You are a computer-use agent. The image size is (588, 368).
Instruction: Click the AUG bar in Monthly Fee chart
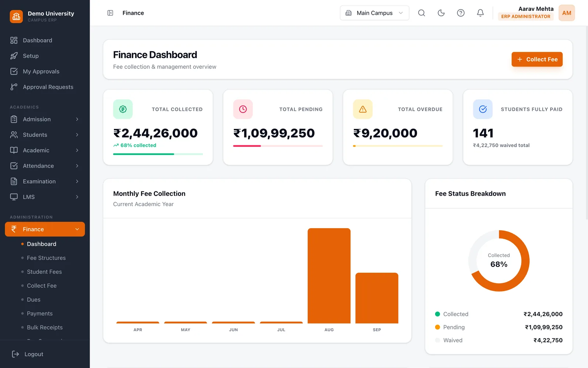(329, 276)
